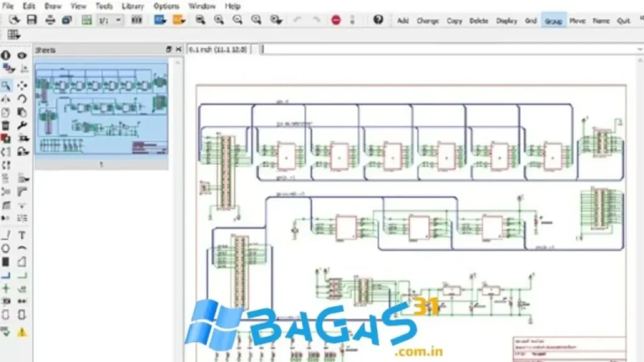This screenshot has height=362, width=644.
Task: Click the 0.1 inch coordinate display
Action: (218, 49)
